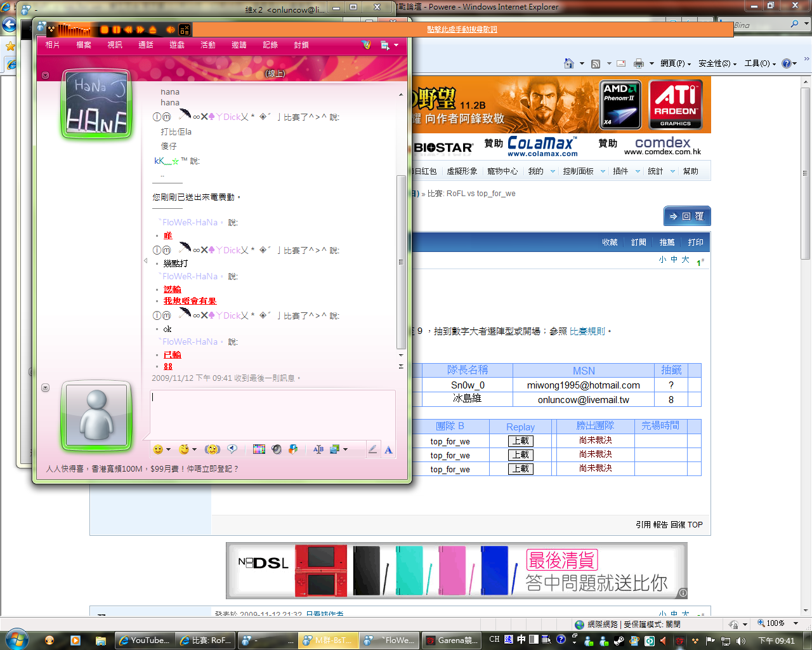
Task: Click the background color grid icon
Action: click(259, 449)
